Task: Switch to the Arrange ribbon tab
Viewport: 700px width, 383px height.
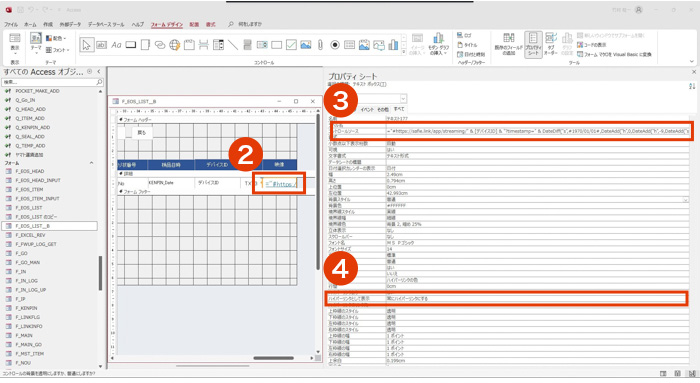Action: [x=194, y=25]
